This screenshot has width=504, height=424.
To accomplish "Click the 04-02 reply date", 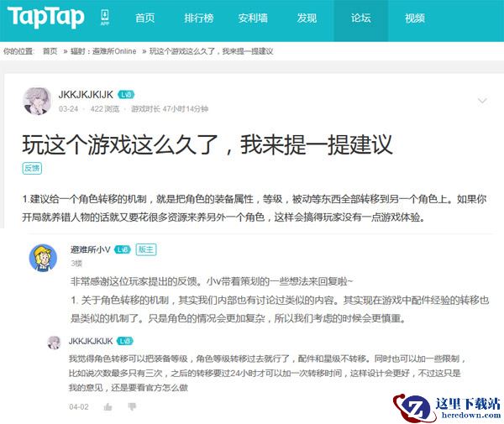I will pyautogui.click(x=79, y=407).
